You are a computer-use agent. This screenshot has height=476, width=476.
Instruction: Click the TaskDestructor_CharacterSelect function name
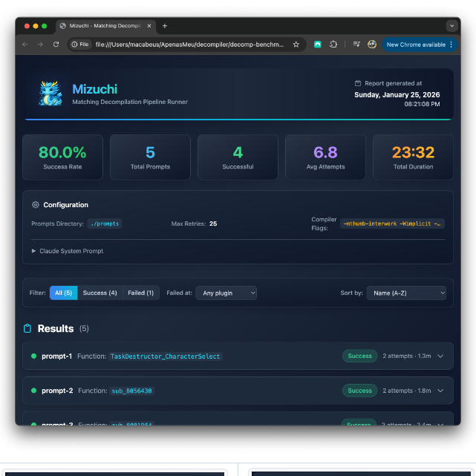pos(165,356)
